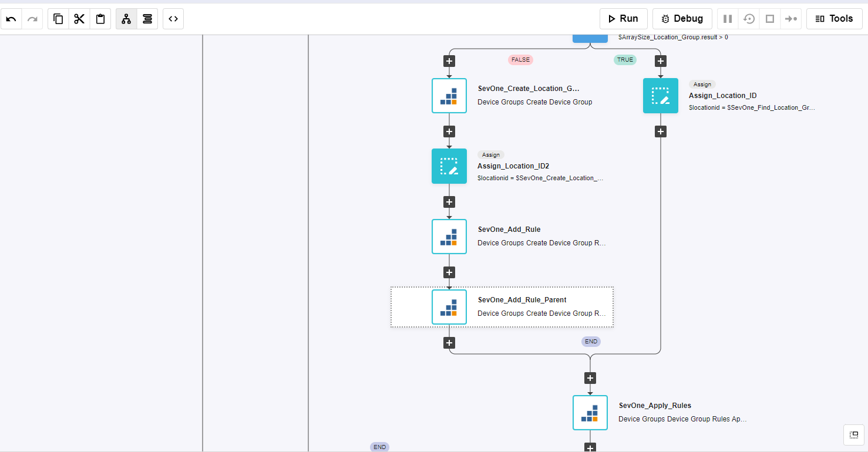This screenshot has width=868, height=452.
Task: Copy selection with the copy icon
Action: [x=58, y=19]
